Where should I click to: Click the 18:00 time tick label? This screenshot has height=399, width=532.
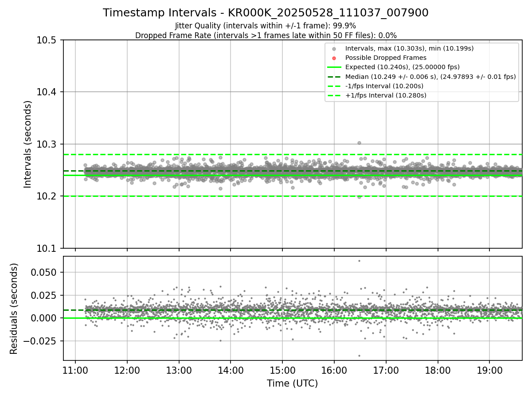(438, 369)
